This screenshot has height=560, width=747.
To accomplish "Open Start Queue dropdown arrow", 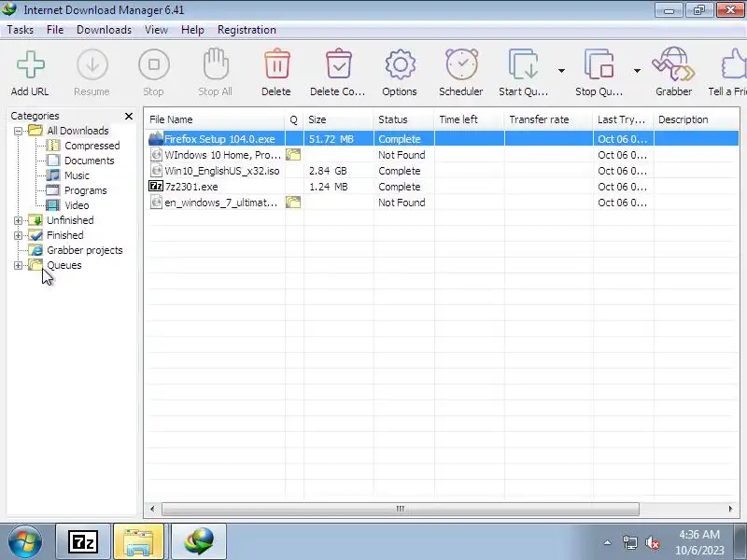I will [562, 71].
